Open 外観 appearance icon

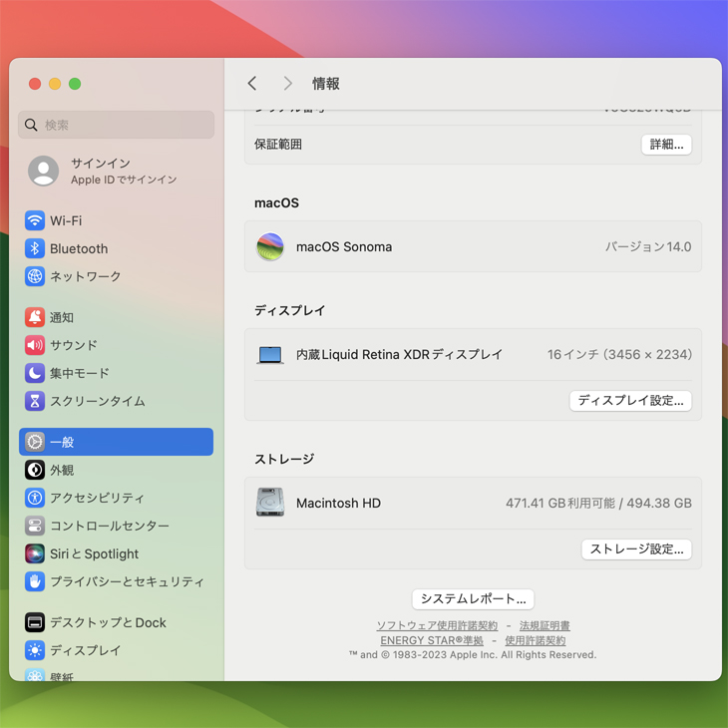coord(35,470)
